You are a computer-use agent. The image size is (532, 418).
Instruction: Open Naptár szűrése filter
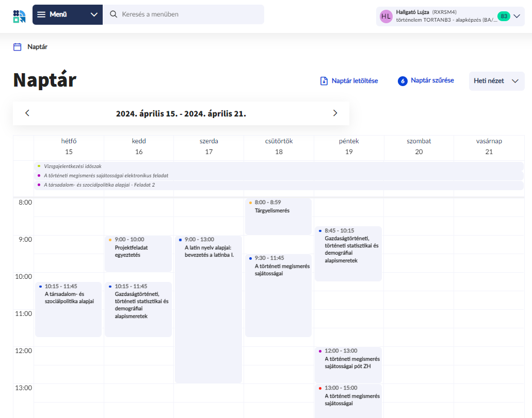(432, 80)
